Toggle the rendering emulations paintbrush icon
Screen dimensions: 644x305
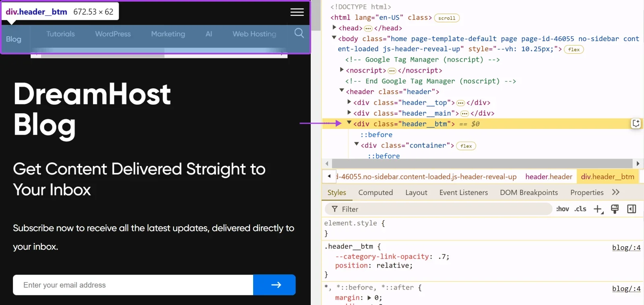tap(615, 209)
